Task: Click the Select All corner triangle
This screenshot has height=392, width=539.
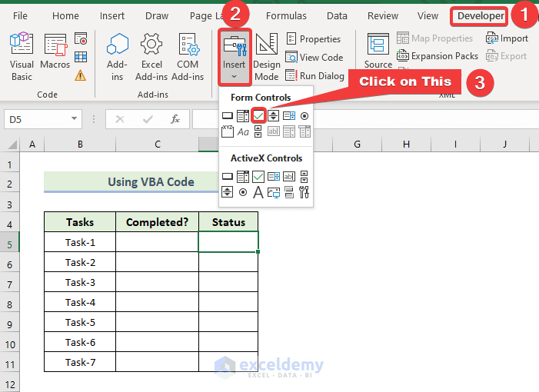Action: 12,145
